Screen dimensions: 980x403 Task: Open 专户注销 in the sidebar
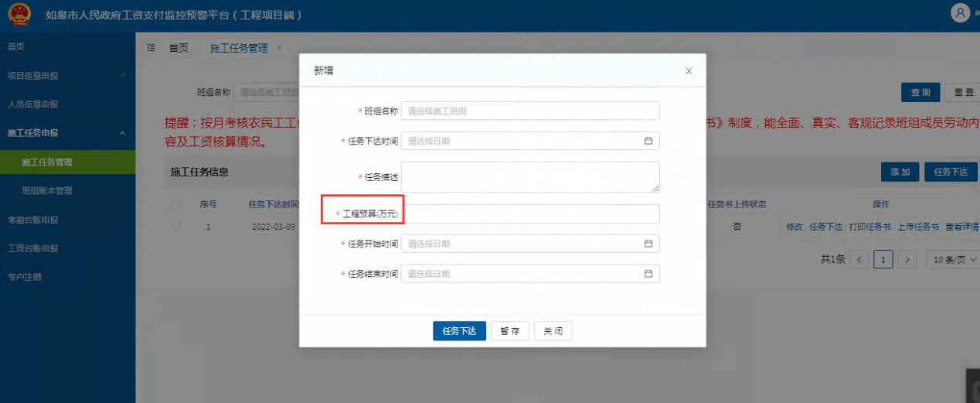pos(67,277)
